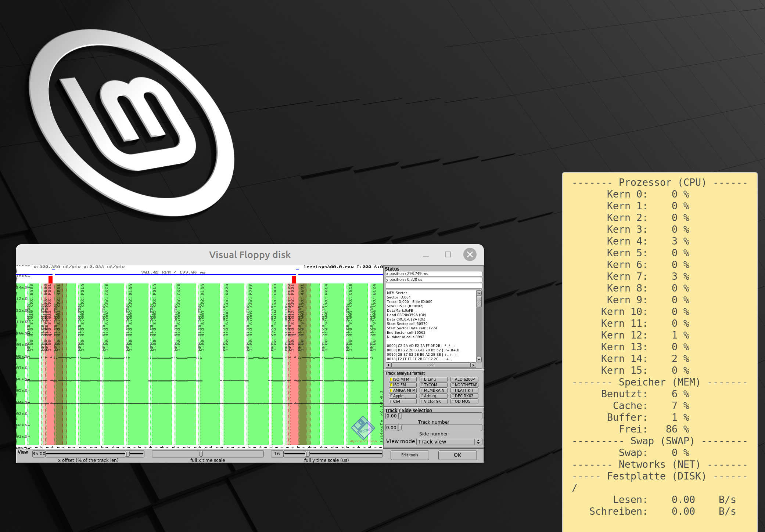Click the Side number value field
This screenshot has width=765, height=532.
click(x=392, y=428)
